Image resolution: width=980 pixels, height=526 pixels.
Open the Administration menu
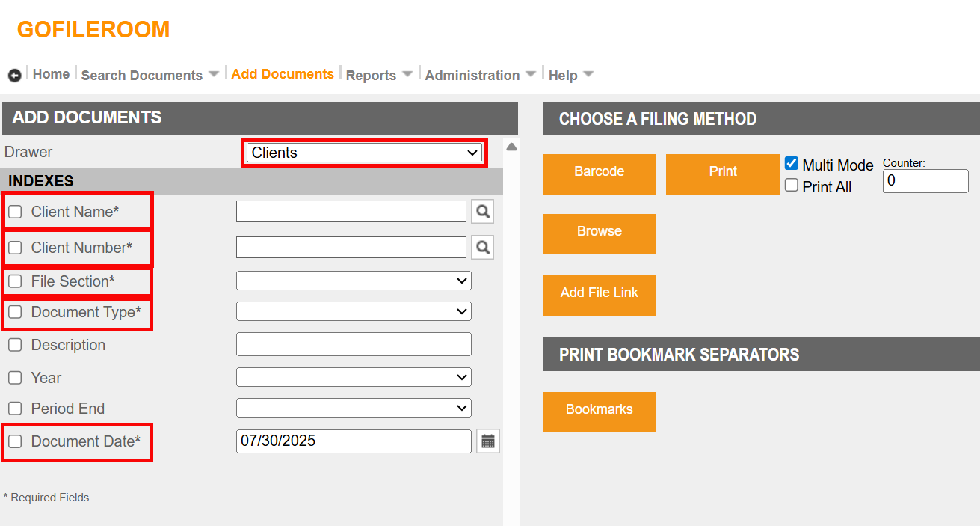click(480, 75)
